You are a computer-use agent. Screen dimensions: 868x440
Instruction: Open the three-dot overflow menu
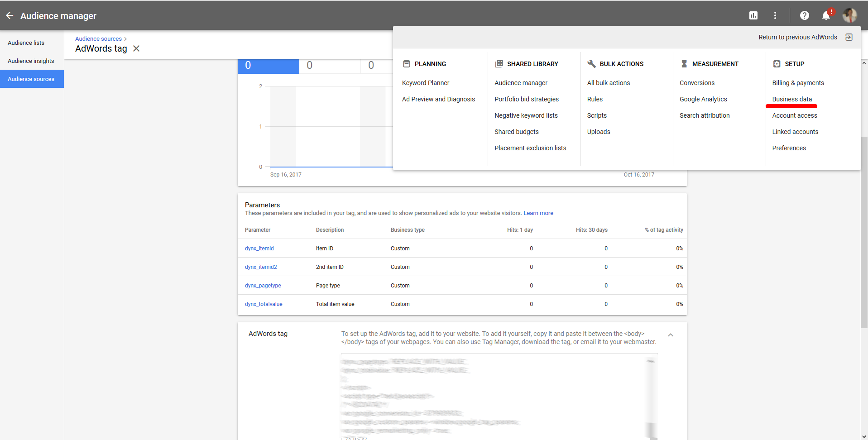(775, 15)
